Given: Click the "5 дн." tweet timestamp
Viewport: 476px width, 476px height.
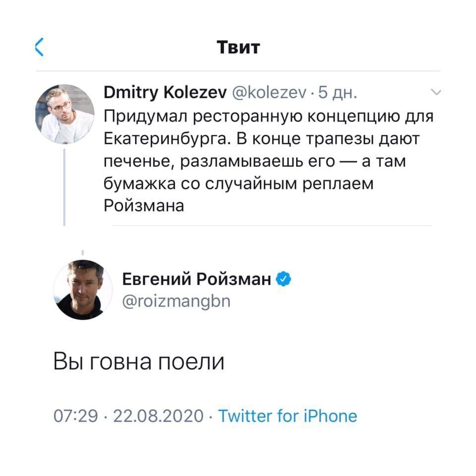Looking at the screenshot, I should [338, 93].
